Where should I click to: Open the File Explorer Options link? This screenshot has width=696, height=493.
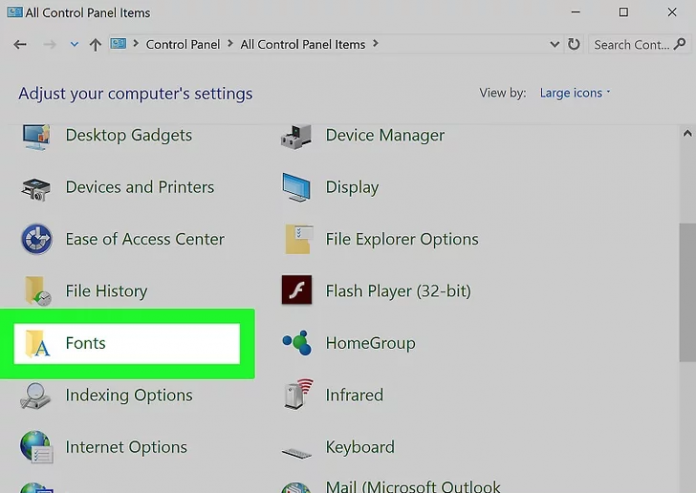[x=402, y=239]
